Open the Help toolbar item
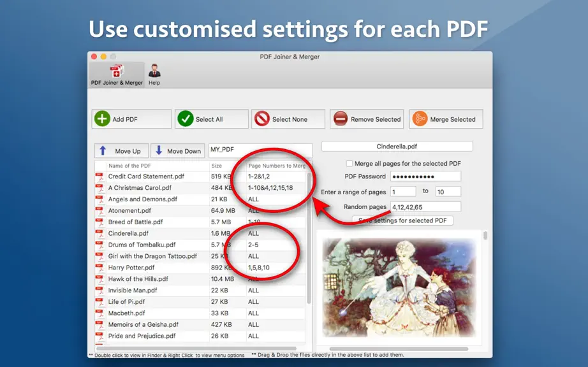 click(x=154, y=75)
